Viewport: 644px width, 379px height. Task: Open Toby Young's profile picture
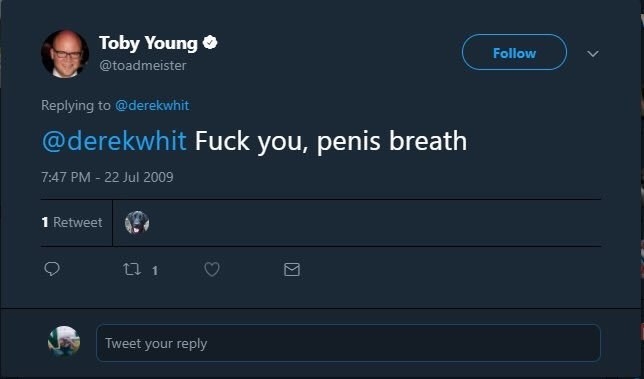[x=64, y=54]
